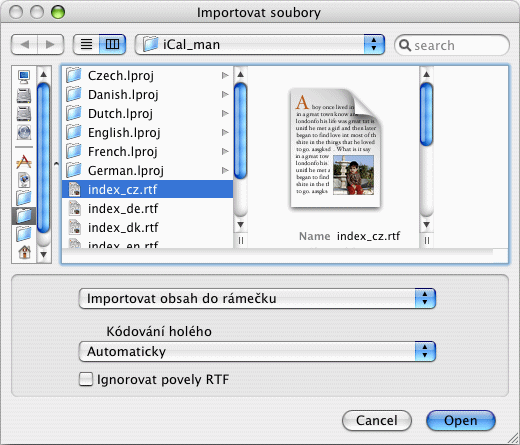Open the Network globe in sidebar
Viewport: 520px width, 445px height.
point(24,132)
